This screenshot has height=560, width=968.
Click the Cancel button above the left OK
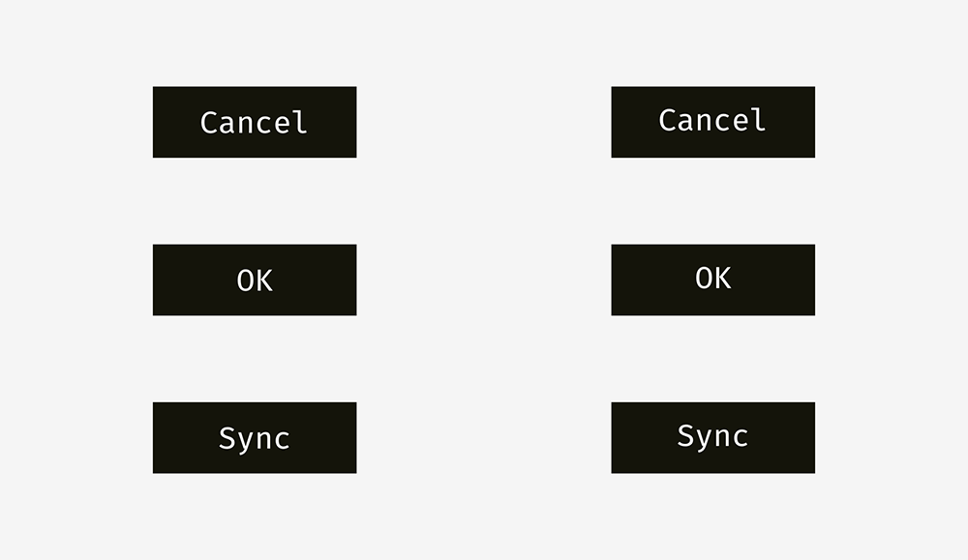click(255, 122)
